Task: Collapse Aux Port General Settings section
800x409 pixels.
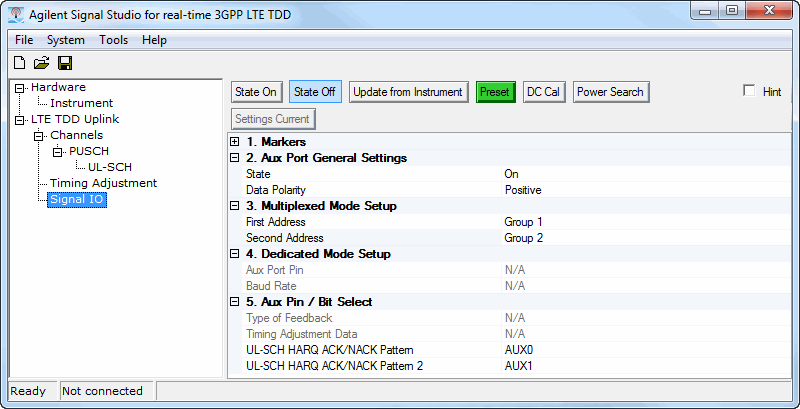Action: tap(235, 158)
